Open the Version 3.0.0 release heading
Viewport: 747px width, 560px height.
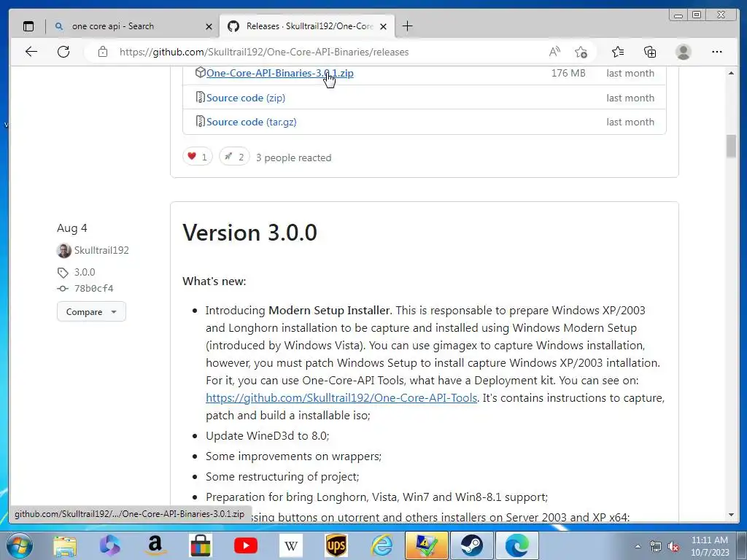pos(249,233)
